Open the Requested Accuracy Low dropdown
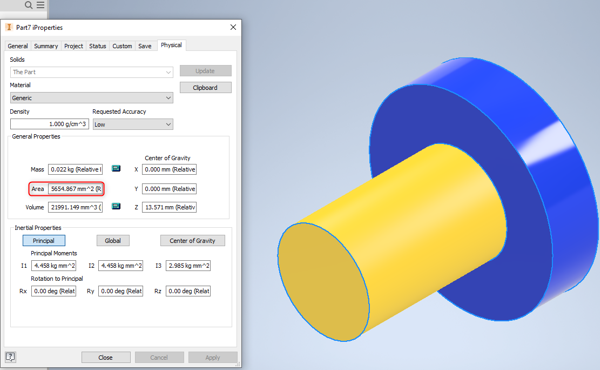 133,124
